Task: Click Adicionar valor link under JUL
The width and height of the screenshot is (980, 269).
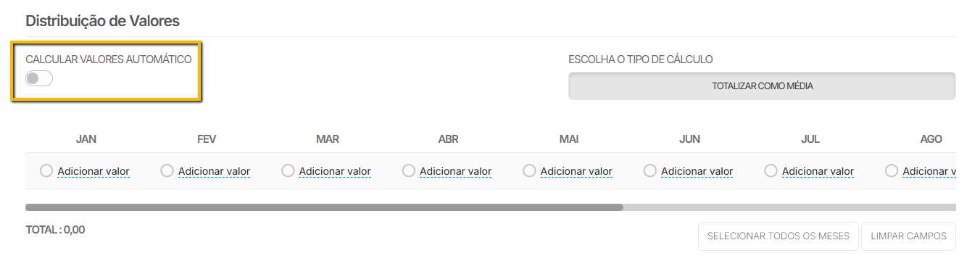Action: [818, 171]
